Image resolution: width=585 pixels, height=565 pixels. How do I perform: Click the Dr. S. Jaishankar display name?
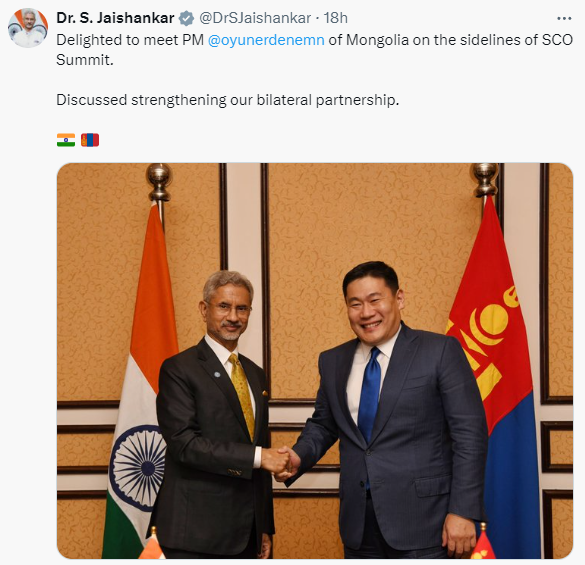click(115, 18)
